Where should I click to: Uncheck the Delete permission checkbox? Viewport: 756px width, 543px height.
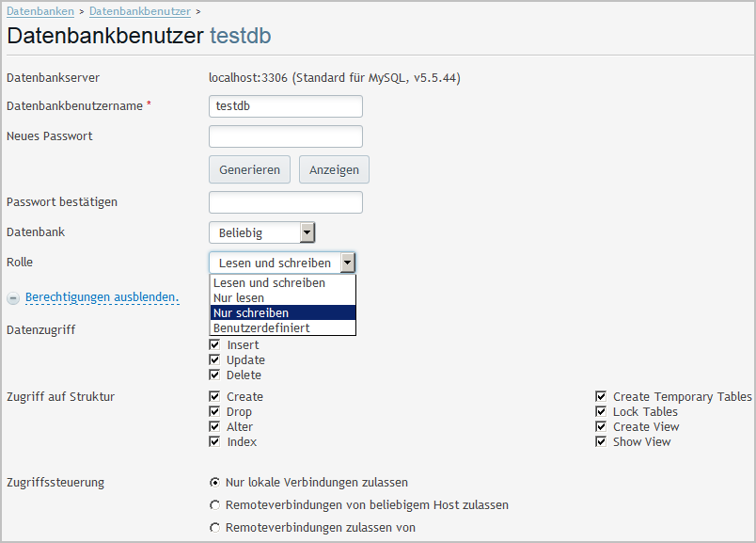214,375
